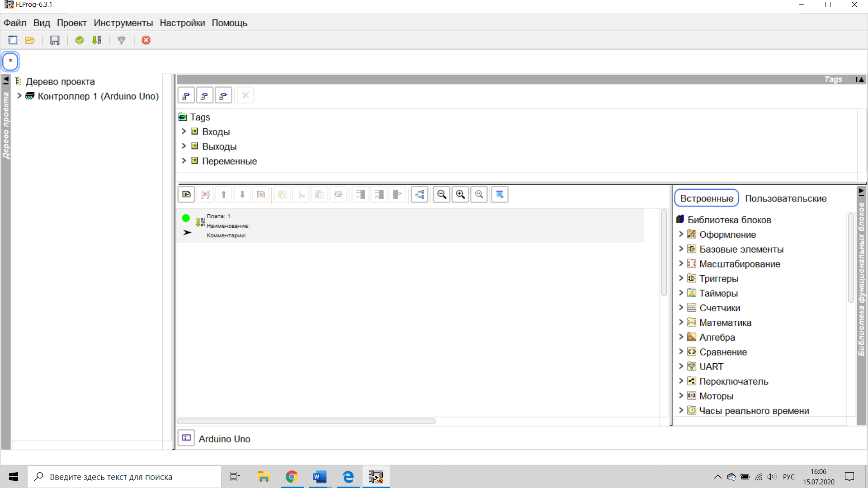Click the horizontal scrollbar of the workspace
The image size is (868, 488).
(306, 421)
